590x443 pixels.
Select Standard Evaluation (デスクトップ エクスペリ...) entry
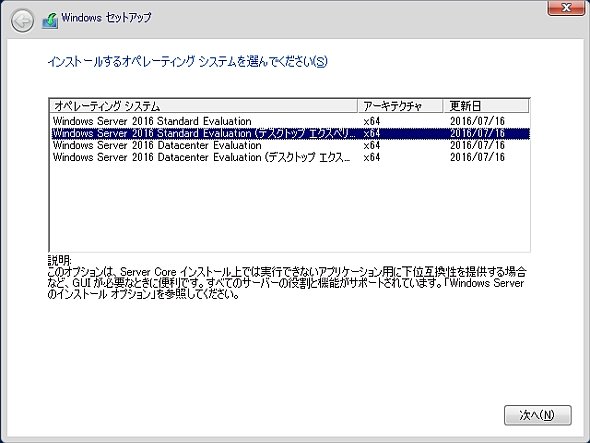(x=290, y=133)
